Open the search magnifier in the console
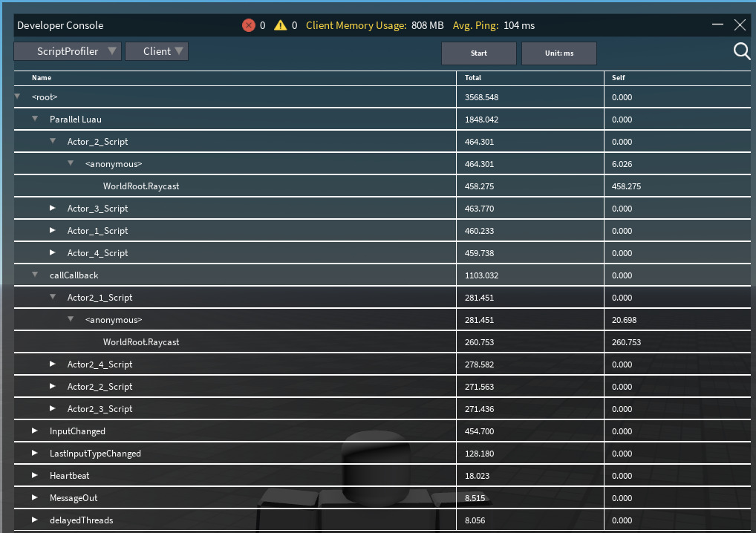Viewport: 756px width, 533px height. point(741,51)
